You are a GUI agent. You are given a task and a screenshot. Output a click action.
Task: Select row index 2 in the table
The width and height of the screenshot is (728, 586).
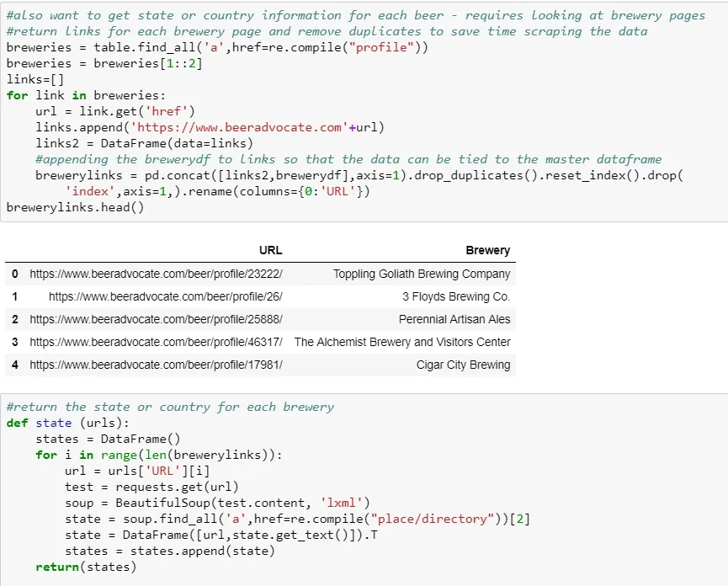click(15, 319)
